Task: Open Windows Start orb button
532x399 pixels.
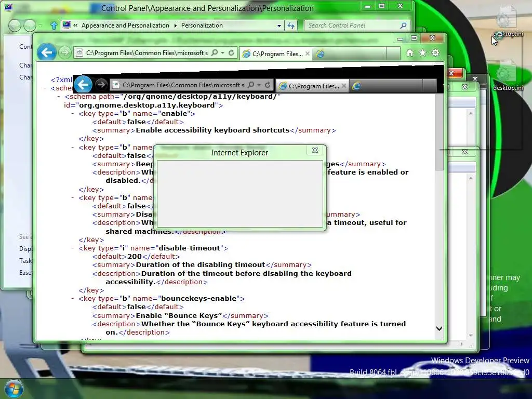Action: 14,389
